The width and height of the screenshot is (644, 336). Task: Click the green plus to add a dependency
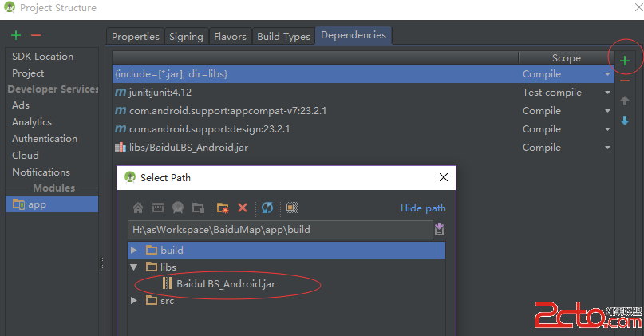625,61
